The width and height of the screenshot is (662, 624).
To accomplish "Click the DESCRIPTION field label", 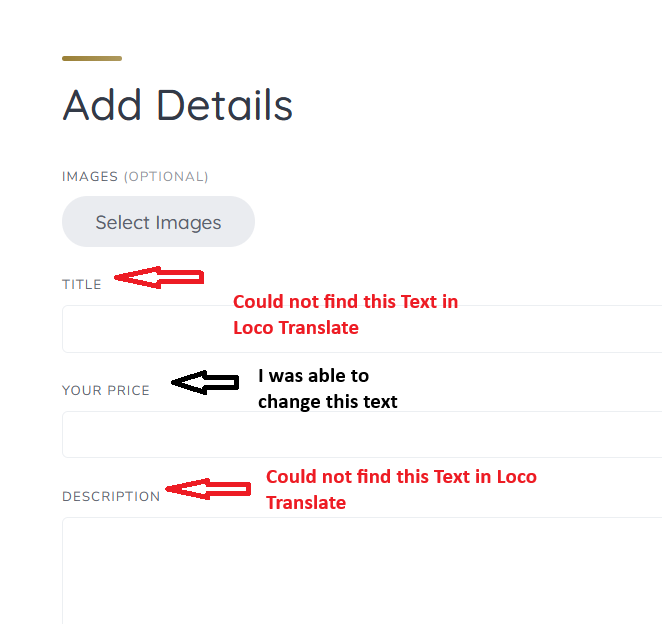I will point(111,496).
